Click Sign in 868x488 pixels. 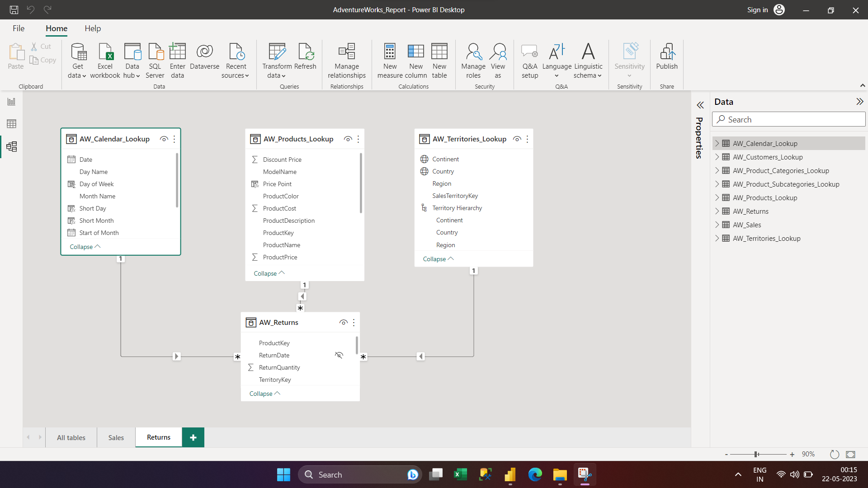tap(757, 9)
